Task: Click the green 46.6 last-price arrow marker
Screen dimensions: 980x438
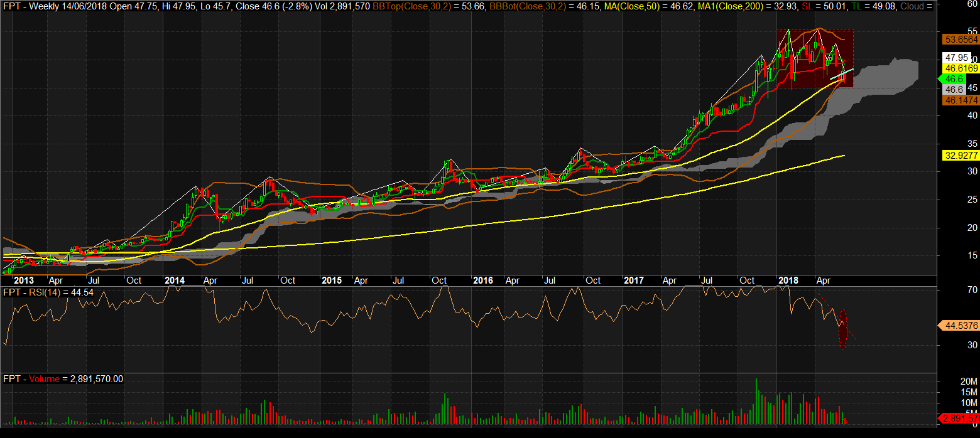Action: point(953,79)
